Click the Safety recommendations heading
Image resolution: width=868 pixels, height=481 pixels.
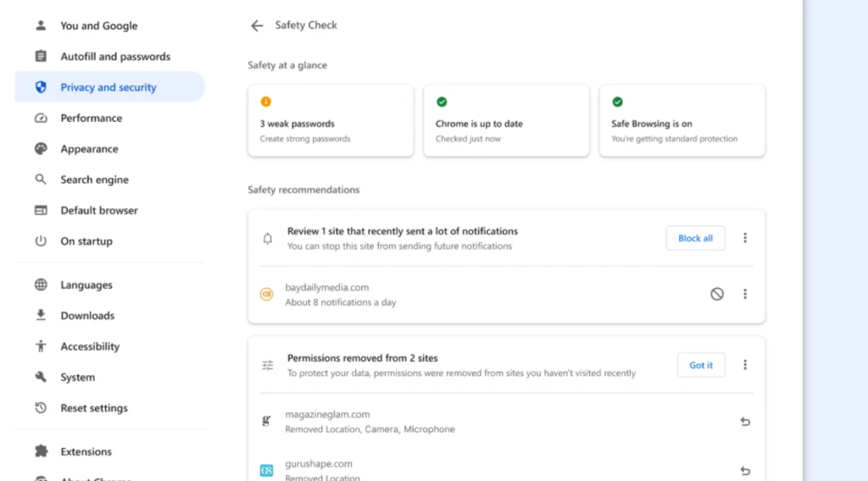[x=303, y=190]
